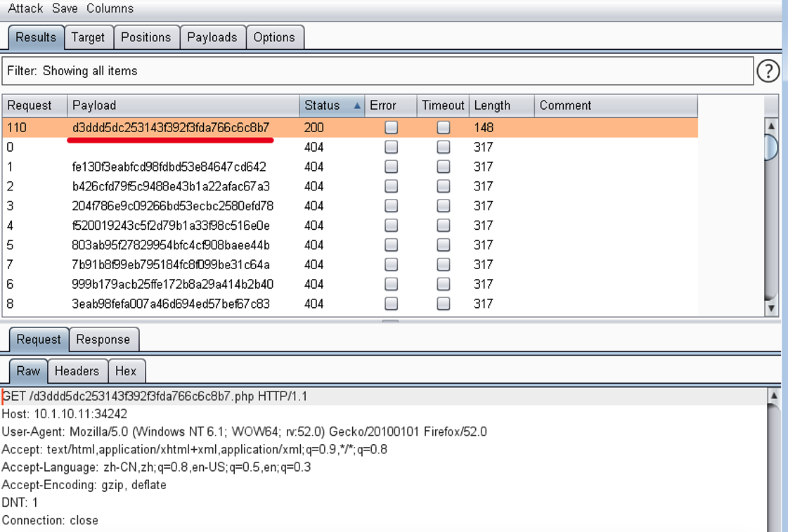Open the Response tab
This screenshot has width=788, height=532.
point(103,339)
